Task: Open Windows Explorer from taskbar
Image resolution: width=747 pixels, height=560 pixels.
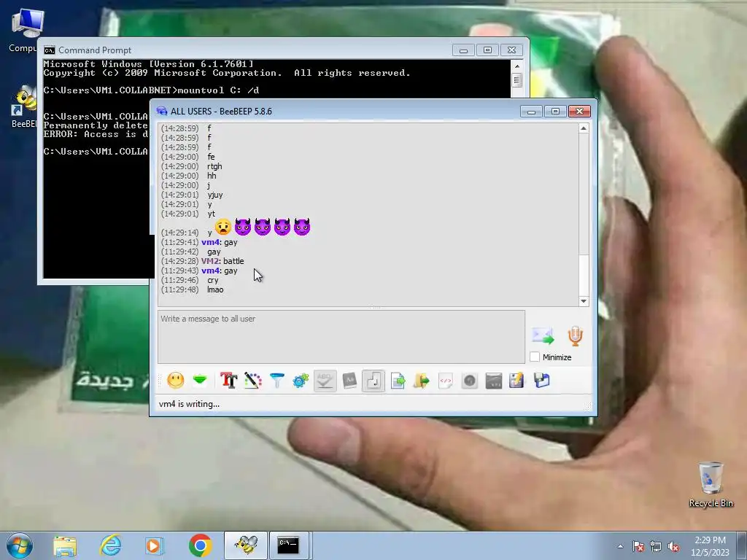Action: tap(65, 545)
